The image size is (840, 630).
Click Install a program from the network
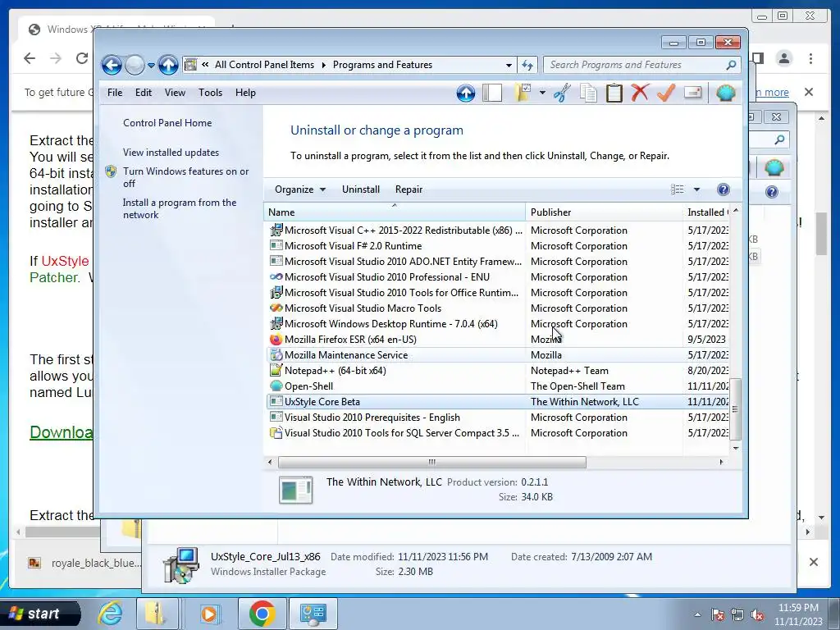180,208
